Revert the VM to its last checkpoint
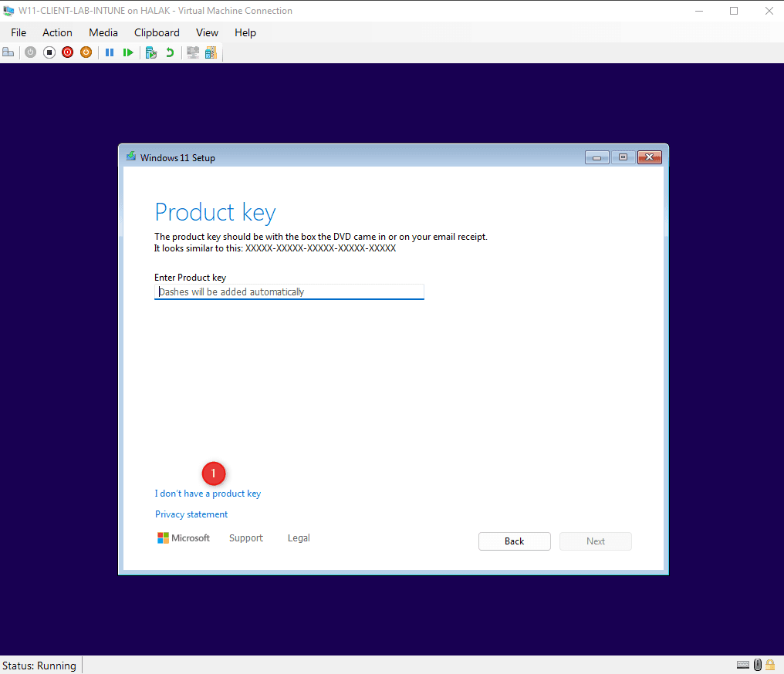Image resolution: width=784 pixels, height=674 pixels. (169, 52)
